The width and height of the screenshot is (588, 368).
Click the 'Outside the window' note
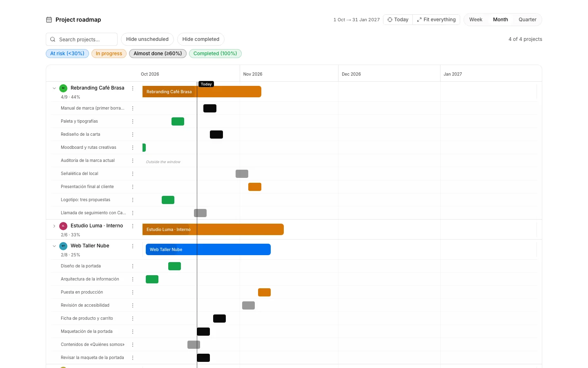pos(163,162)
